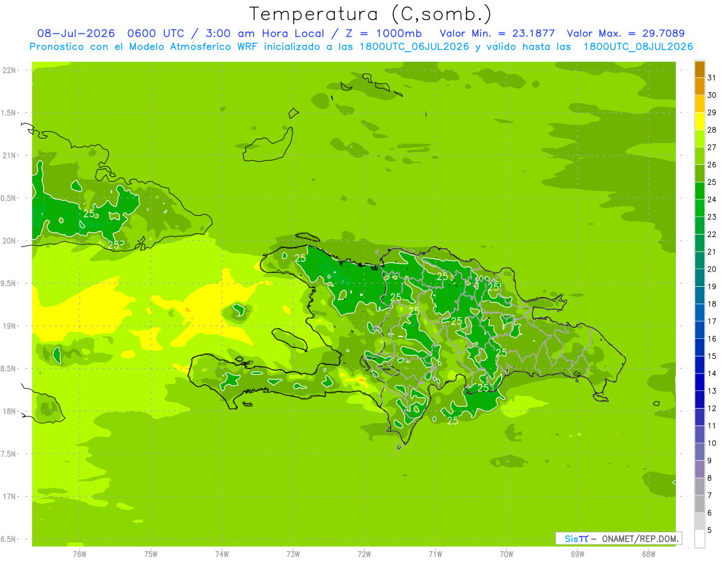Click the '68W' longitude axis label
The height and width of the screenshot is (562, 728).
649,554
